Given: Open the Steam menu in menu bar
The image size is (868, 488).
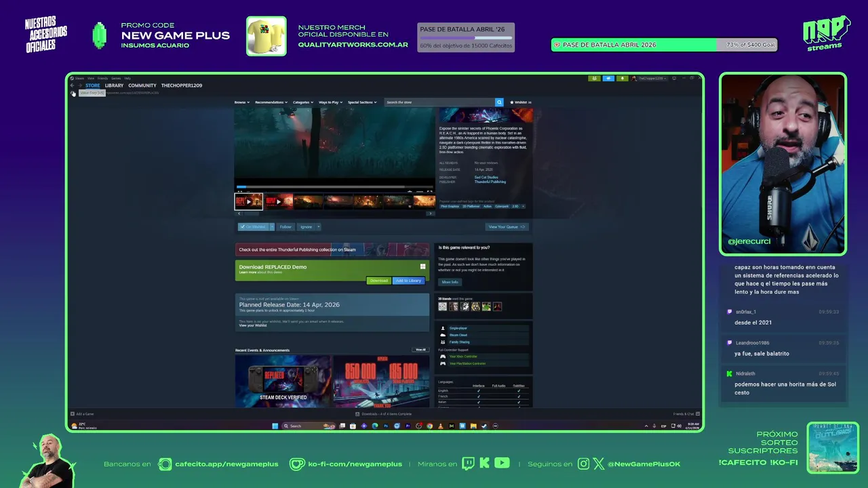Looking at the screenshot, I should point(80,78).
